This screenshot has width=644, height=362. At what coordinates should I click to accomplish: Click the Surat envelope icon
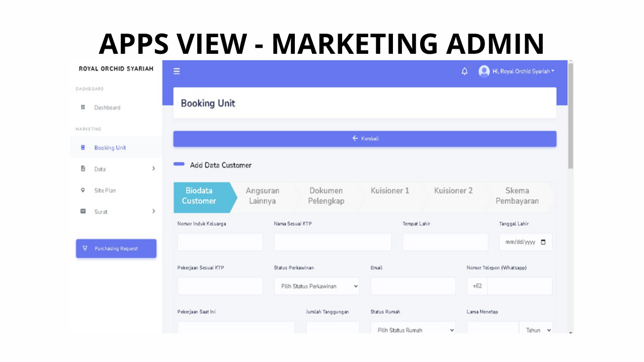coord(83,212)
